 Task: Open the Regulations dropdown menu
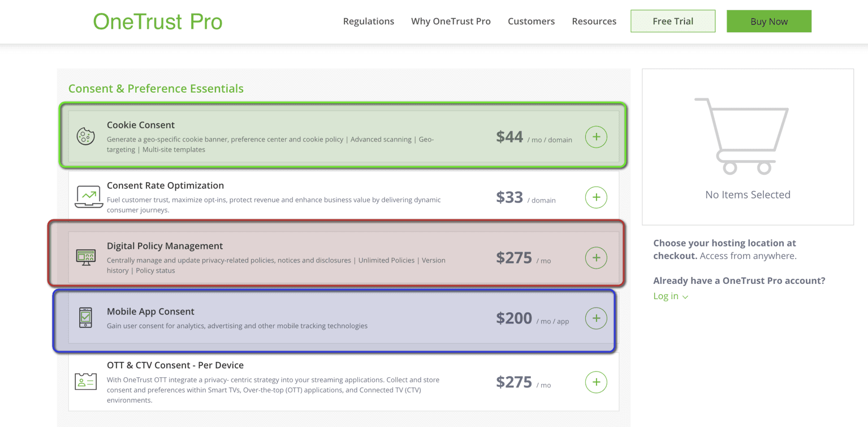pos(368,21)
